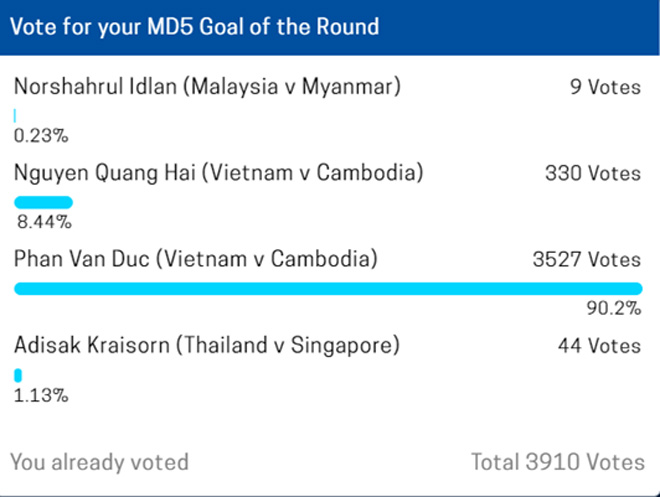Click the Nguyen Quang Hai 8.44% progress bar
The image size is (660, 497).
[x=43, y=202]
